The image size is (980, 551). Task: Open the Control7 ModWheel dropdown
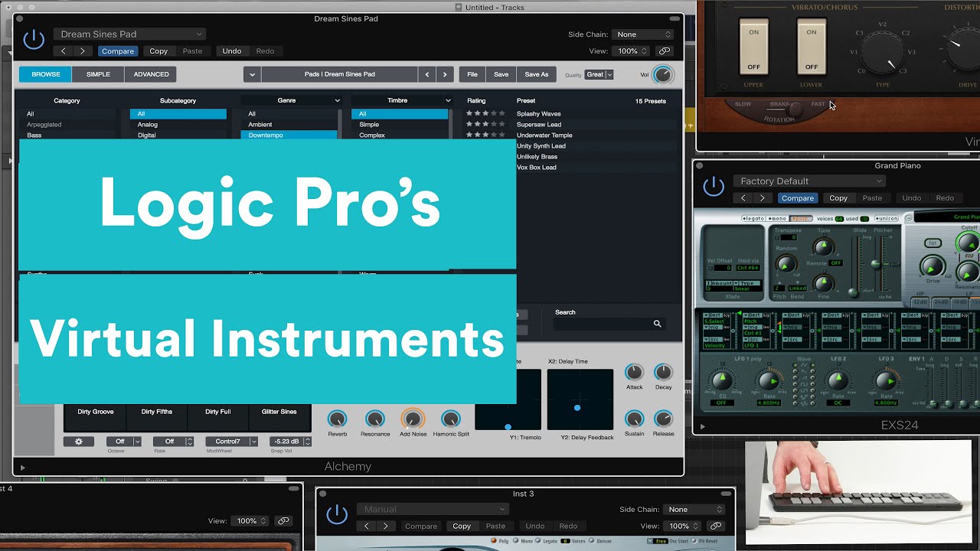click(232, 442)
